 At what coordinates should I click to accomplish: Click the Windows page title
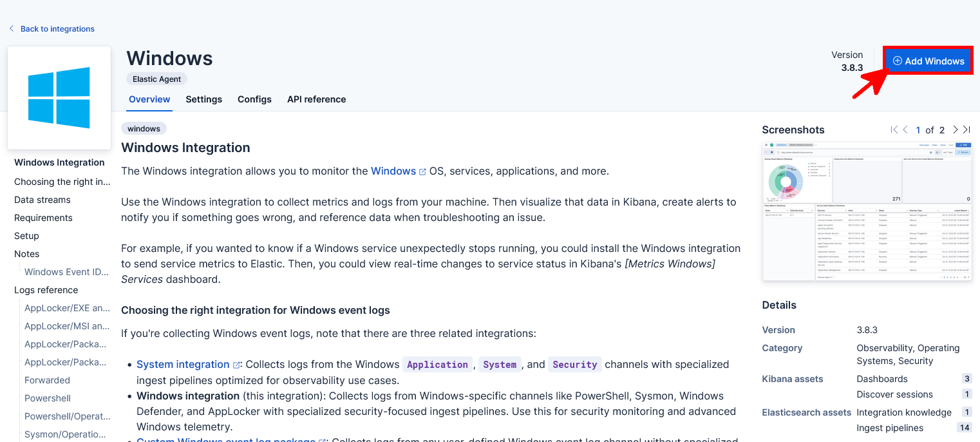[169, 59]
